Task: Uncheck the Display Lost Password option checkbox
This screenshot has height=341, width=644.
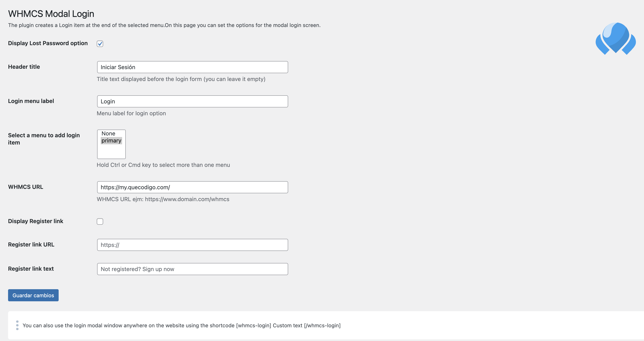Action: (100, 44)
